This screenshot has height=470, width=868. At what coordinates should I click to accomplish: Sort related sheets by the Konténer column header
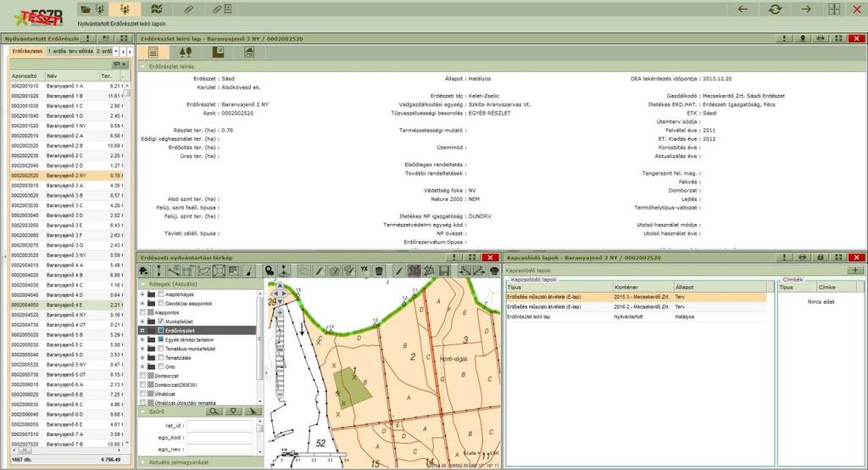pos(643,287)
